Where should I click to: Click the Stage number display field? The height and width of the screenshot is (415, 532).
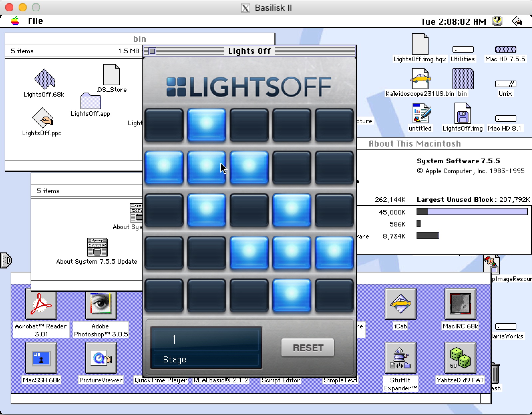coord(206,340)
